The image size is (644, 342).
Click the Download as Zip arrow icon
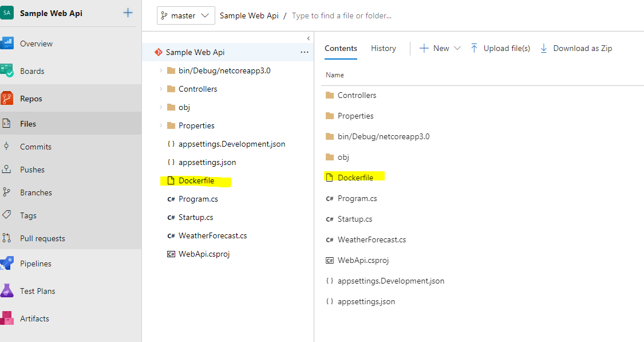[544, 48]
